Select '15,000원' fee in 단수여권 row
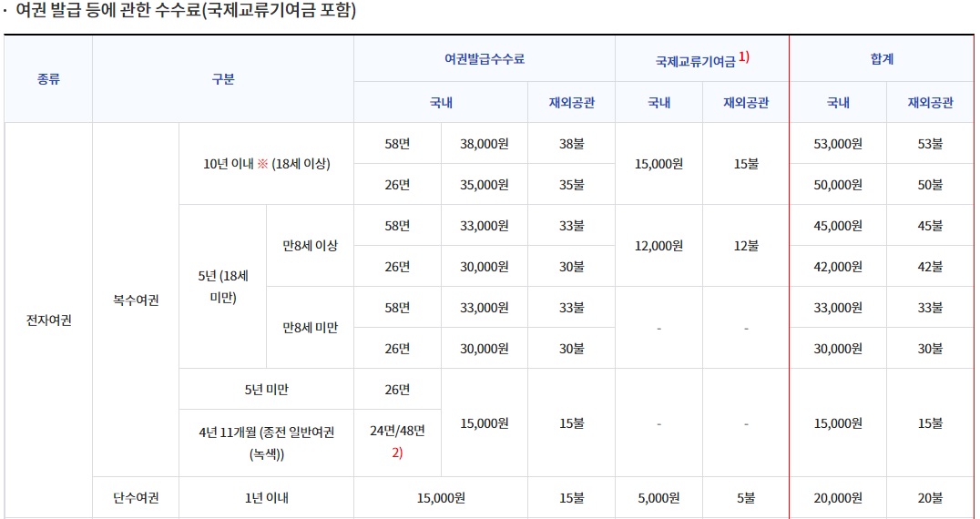 (x=441, y=498)
